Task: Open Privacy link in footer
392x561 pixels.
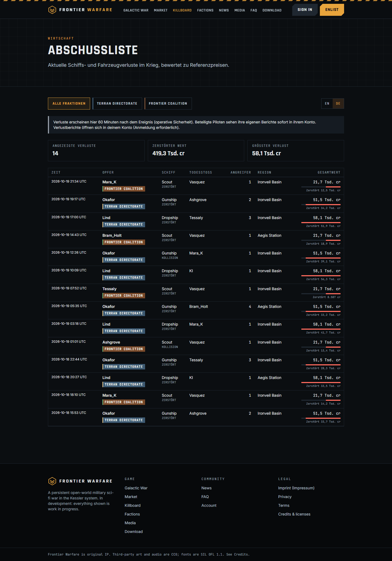Action: tap(285, 497)
